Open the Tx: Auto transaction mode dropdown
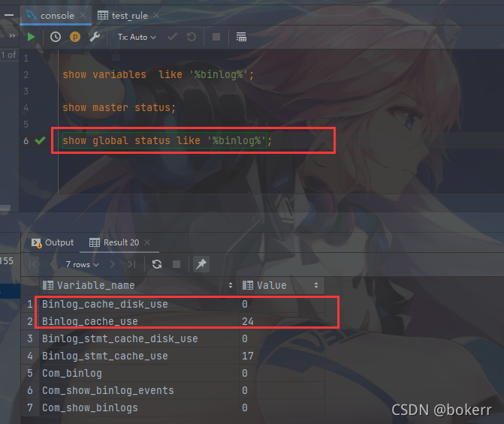This screenshot has width=504, height=424. point(137,38)
